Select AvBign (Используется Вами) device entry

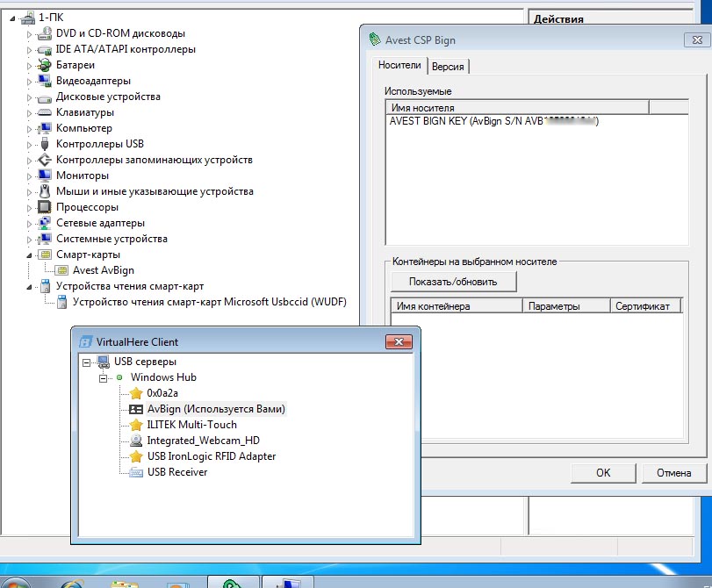[216, 409]
